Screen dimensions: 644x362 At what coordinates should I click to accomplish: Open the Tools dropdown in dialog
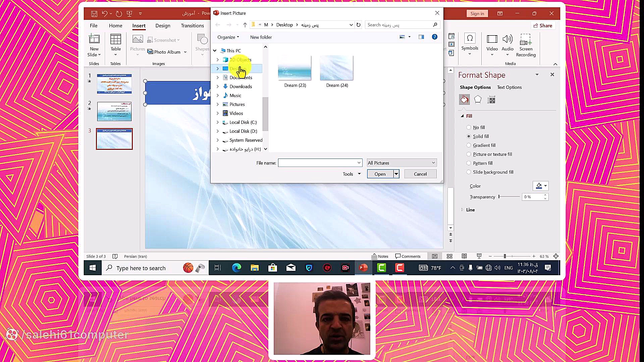352,174
